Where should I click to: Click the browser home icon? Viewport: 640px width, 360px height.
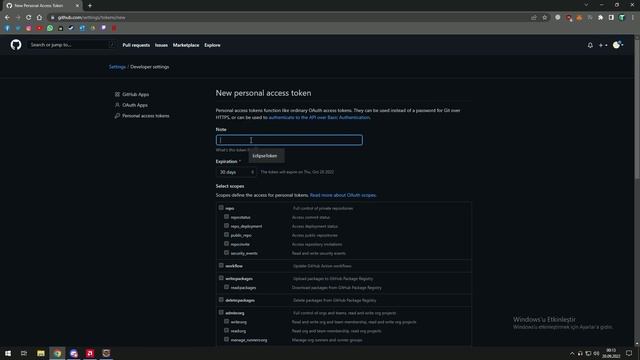pyautogui.click(x=39, y=18)
